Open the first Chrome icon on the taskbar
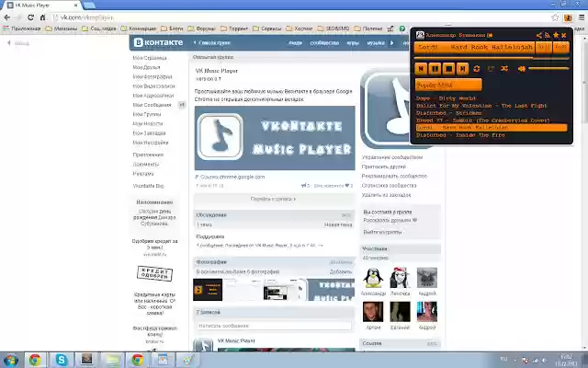 [35, 360]
